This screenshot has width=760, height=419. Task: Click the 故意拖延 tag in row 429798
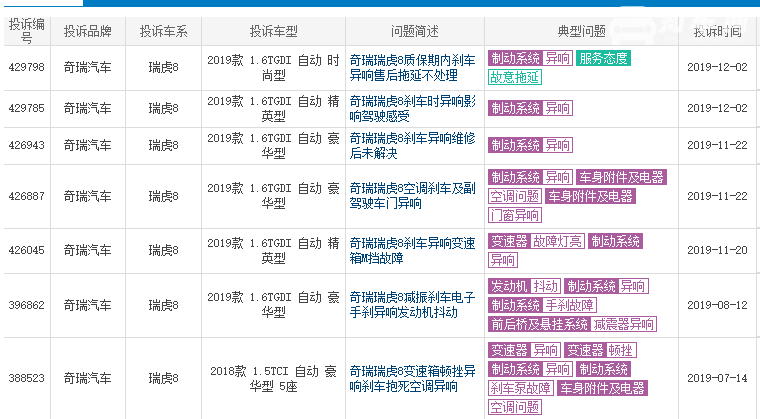point(515,77)
